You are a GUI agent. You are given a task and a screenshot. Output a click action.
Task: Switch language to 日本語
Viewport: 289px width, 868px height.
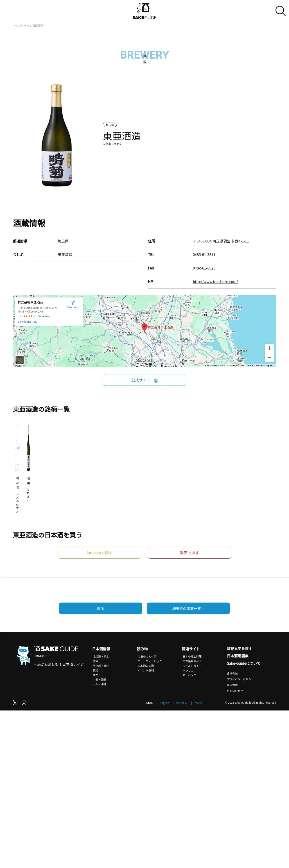tap(149, 703)
